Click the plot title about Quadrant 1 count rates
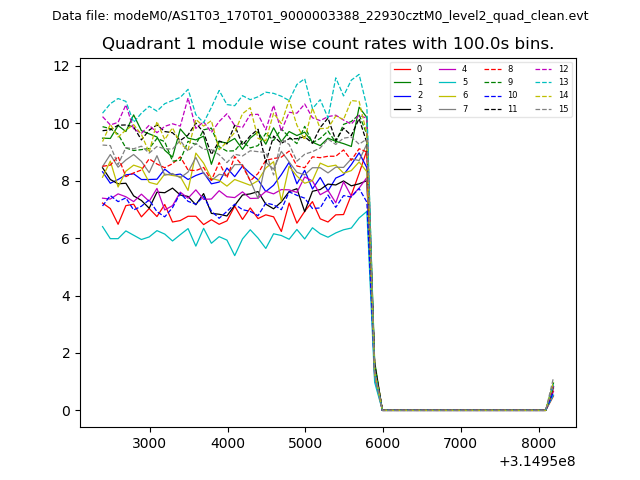640x480 pixels. pyautogui.click(x=328, y=44)
